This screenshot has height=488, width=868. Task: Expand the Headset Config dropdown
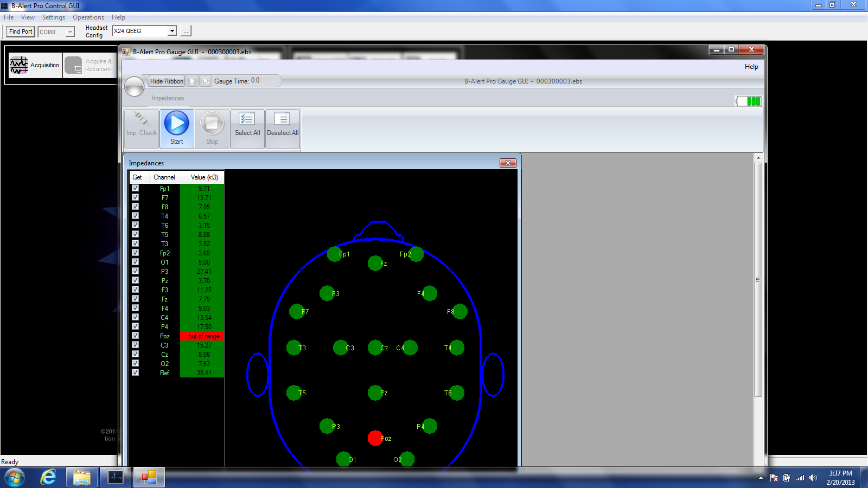pos(172,31)
